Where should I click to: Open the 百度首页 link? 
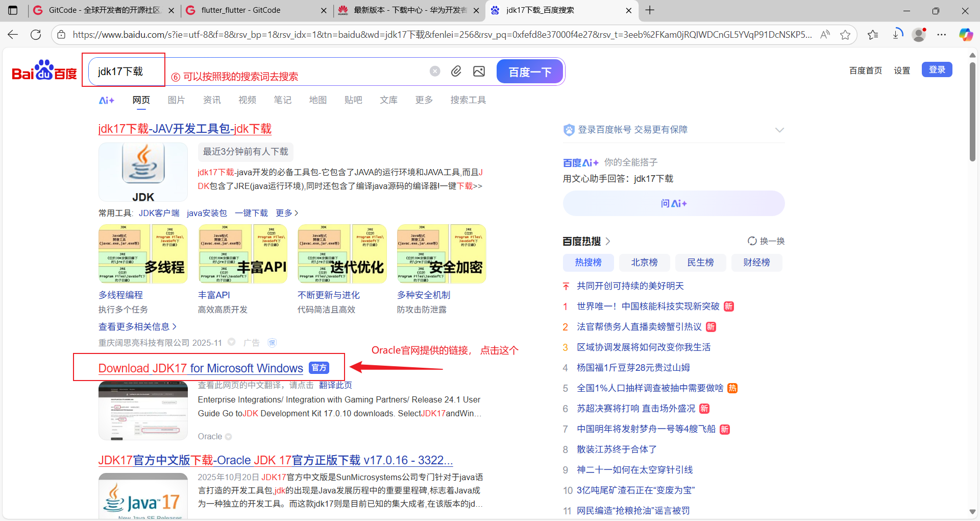coord(866,70)
